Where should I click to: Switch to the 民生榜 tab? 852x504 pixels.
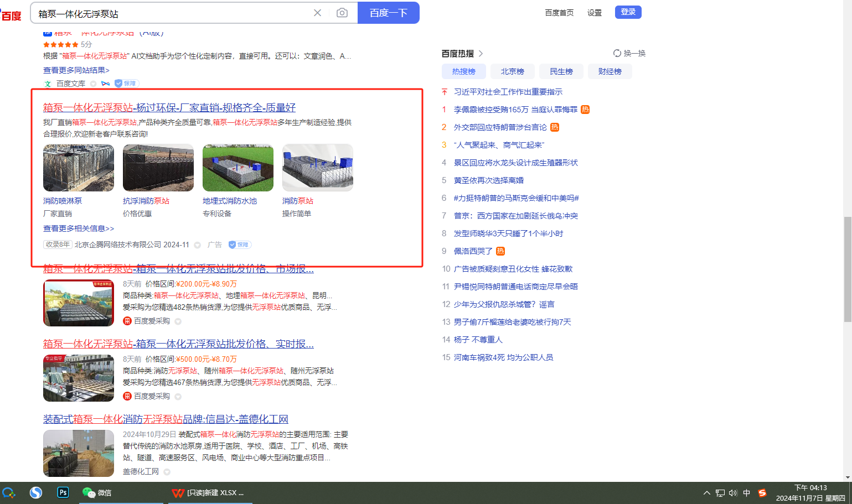[561, 71]
